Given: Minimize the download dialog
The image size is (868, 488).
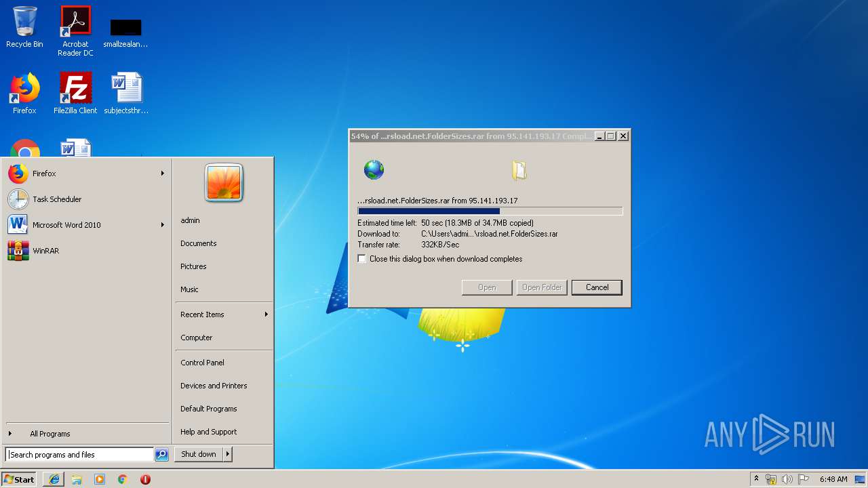Looking at the screenshot, I should [599, 136].
